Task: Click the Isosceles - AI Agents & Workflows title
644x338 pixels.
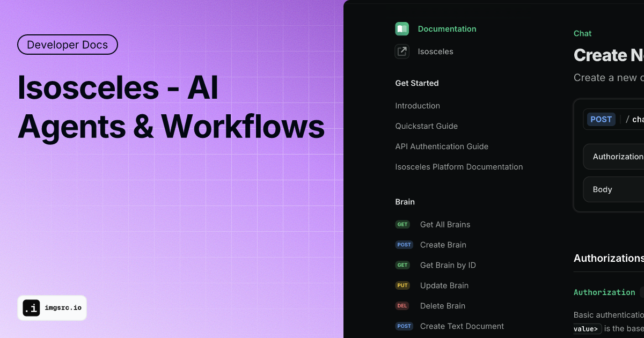Action: tap(171, 107)
